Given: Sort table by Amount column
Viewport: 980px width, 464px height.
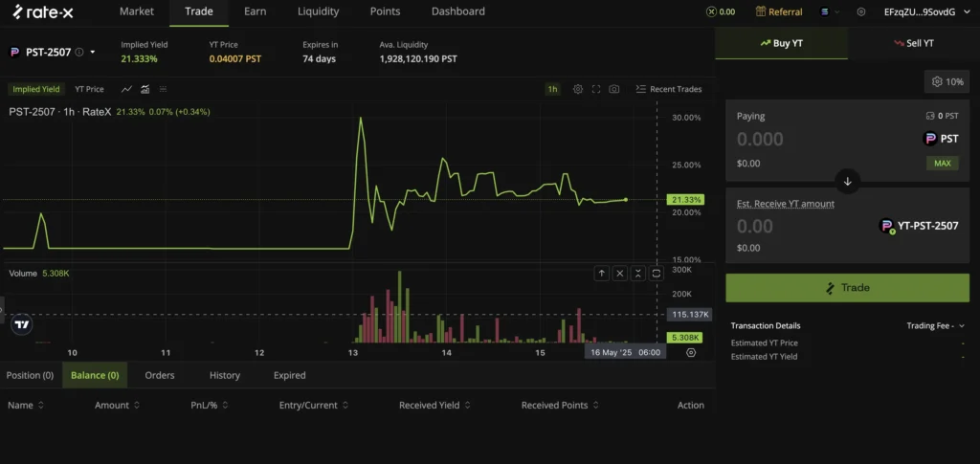Looking at the screenshot, I should pos(117,406).
